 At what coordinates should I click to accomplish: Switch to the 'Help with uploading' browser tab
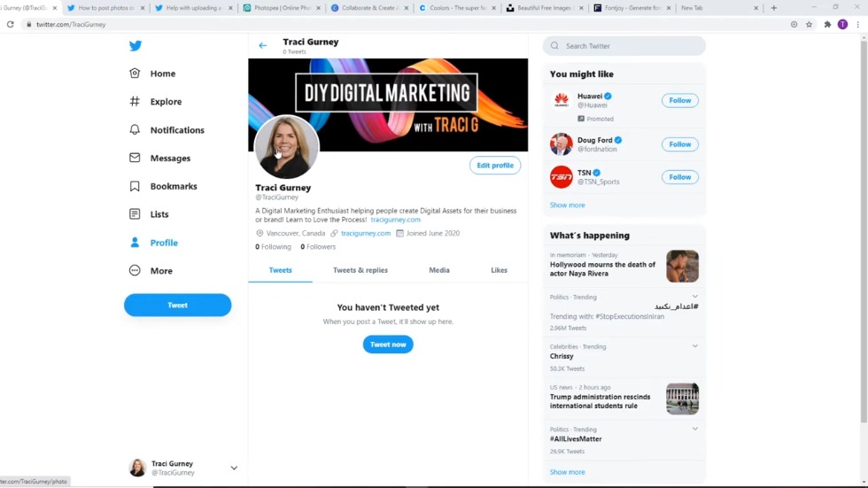[193, 8]
